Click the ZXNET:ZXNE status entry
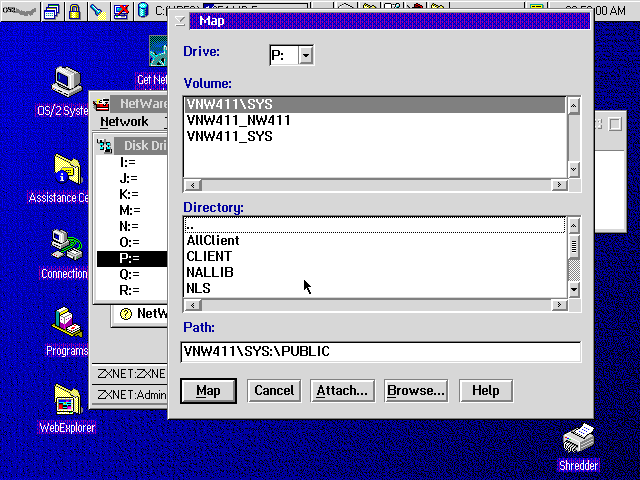The height and width of the screenshot is (480, 640). point(130,374)
